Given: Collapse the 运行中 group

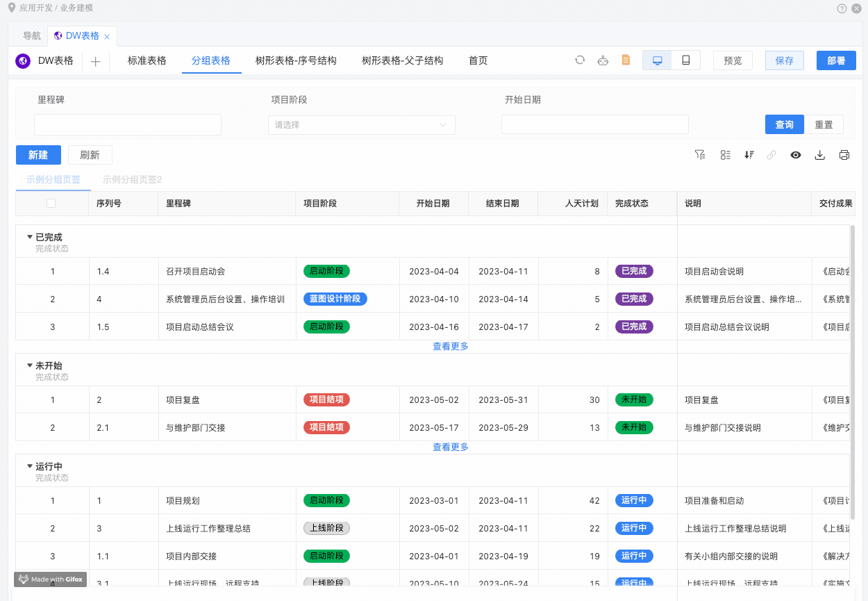Looking at the screenshot, I should [30, 466].
